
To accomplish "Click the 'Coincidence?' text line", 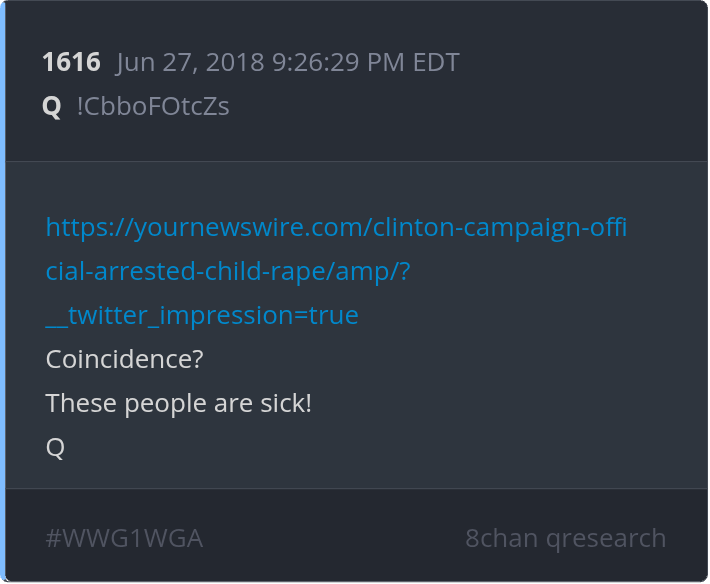I will coord(124,360).
